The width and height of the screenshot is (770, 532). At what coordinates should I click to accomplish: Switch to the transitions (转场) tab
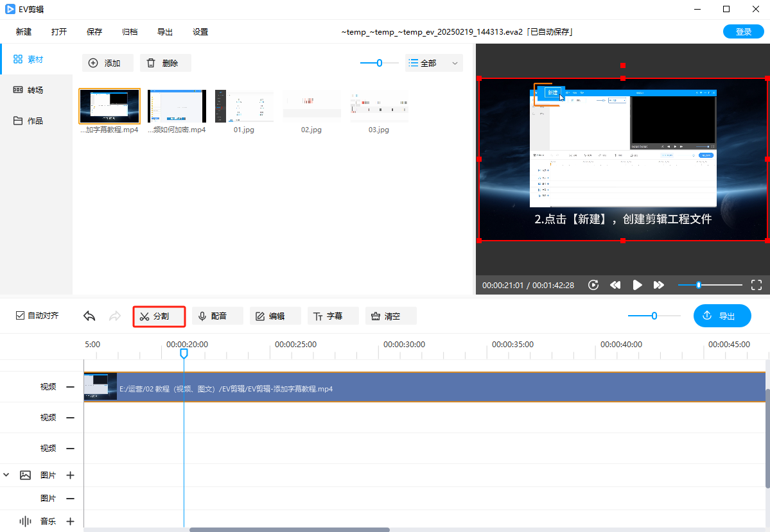click(35, 90)
